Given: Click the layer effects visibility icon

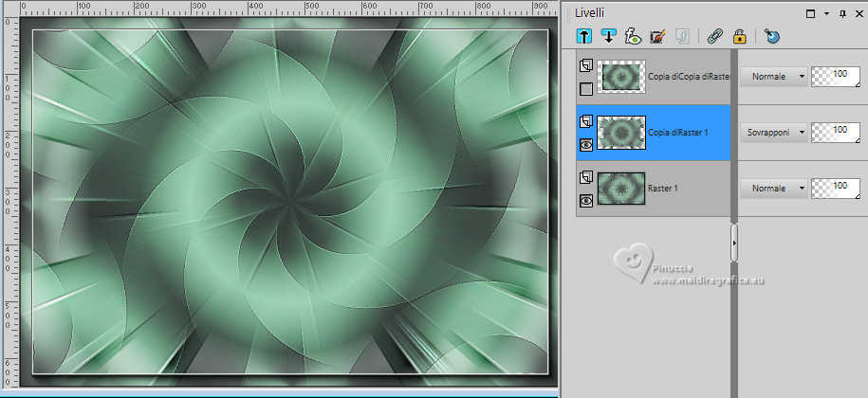Looking at the screenshot, I should [x=633, y=36].
